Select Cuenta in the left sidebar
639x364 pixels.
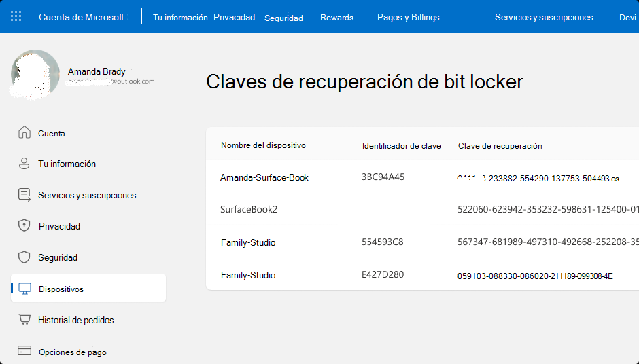(x=52, y=134)
